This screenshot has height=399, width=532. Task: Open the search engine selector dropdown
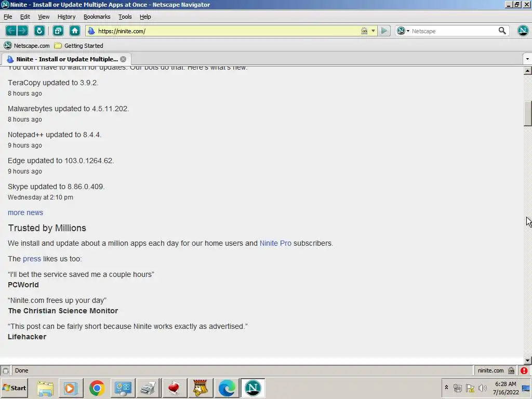coord(403,31)
